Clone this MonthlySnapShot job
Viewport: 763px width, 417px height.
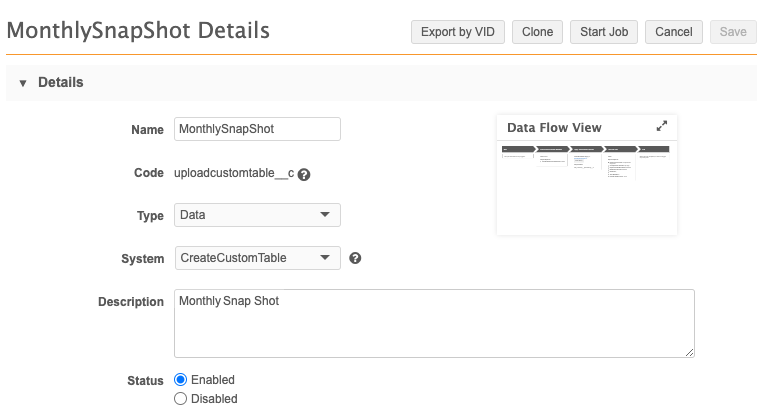point(537,32)
